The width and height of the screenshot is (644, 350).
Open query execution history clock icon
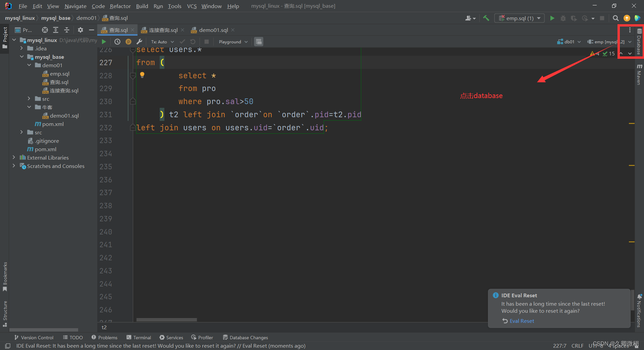point(117,42)
